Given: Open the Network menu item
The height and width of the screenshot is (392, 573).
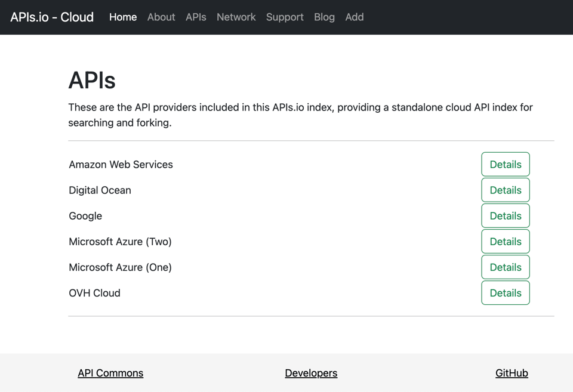Looking at the screenshot, I should (236, 17).
